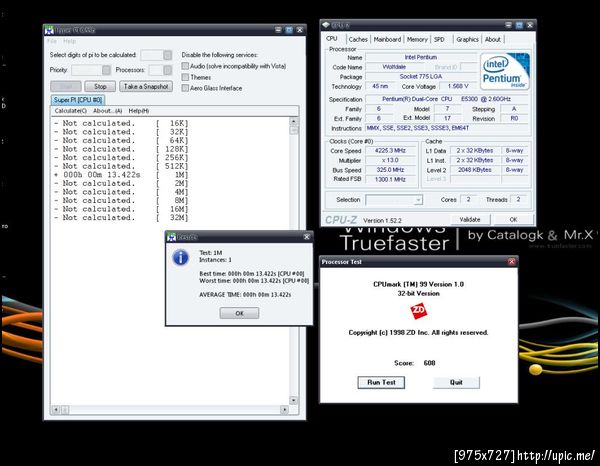Open the Calculate(C) menu
The image size is (600, 466).
[70, 111]
